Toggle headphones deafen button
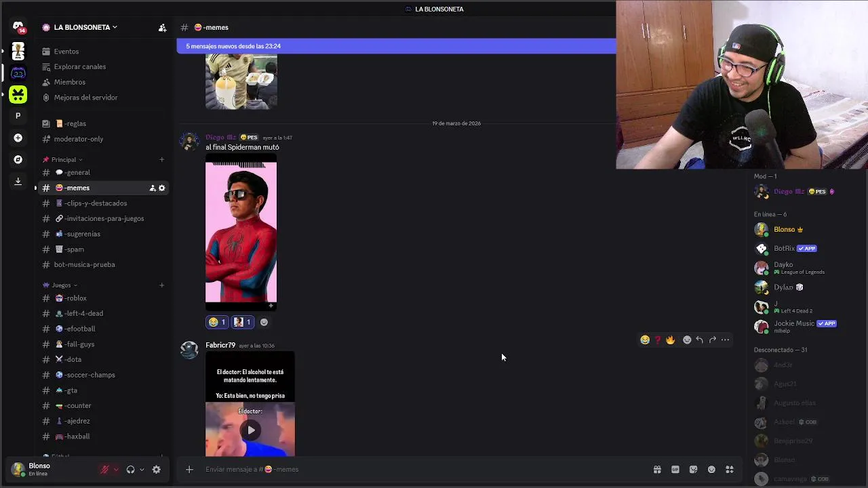Viewport: 868px width, 488px height. 130,469
